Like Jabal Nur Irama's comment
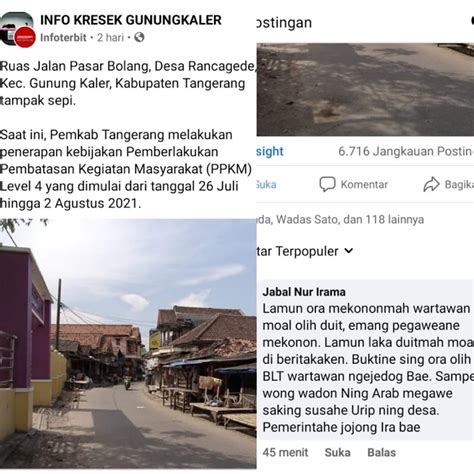Viewport: 474px width, 474px height. tap(337, 452)
